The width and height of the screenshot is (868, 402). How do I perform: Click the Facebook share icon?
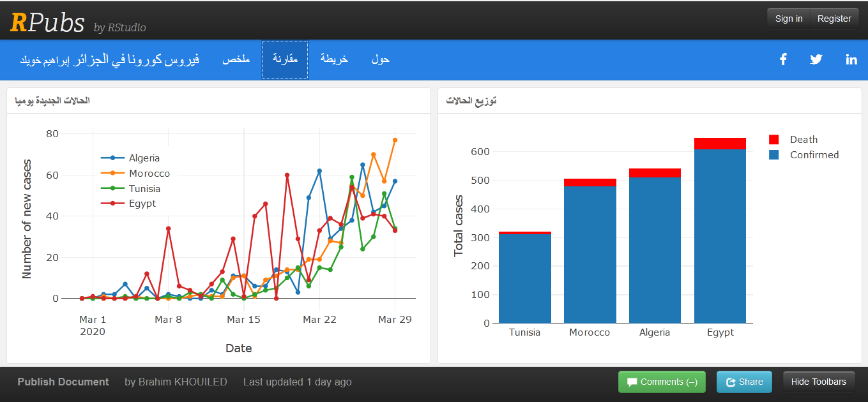point(783,59)
